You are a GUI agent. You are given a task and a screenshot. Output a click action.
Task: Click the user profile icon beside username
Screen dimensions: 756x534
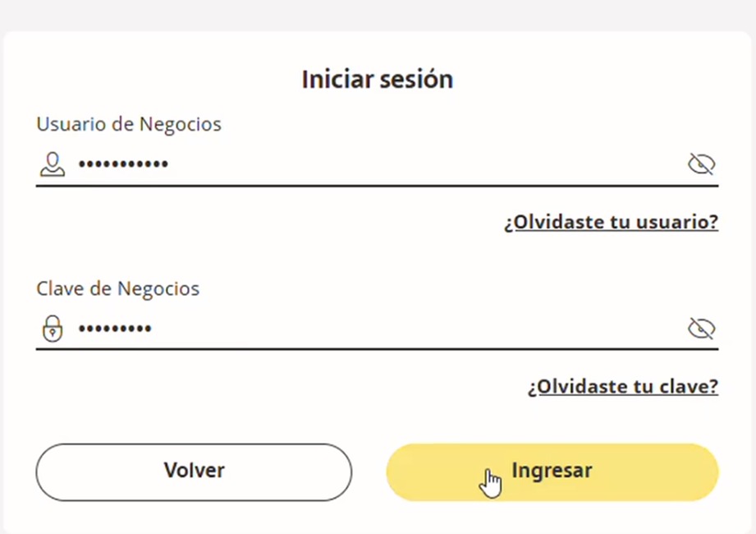tap(53, 164)
